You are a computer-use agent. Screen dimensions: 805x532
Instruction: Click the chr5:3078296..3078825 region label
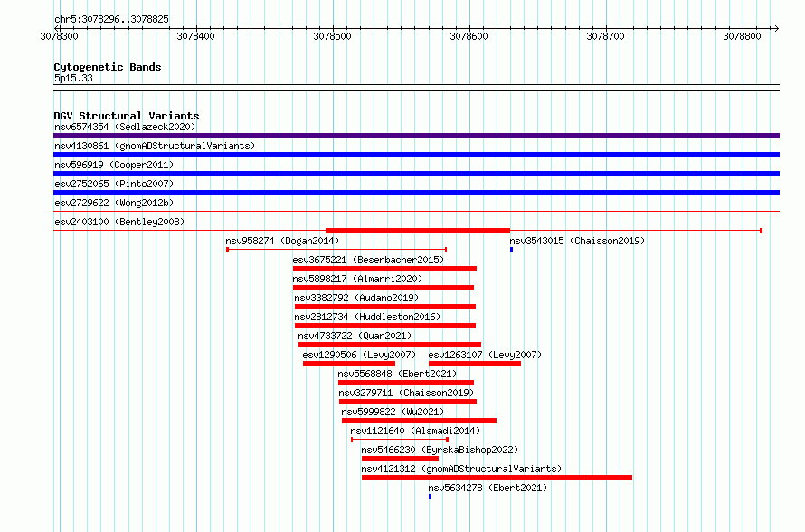pos(111,19)
